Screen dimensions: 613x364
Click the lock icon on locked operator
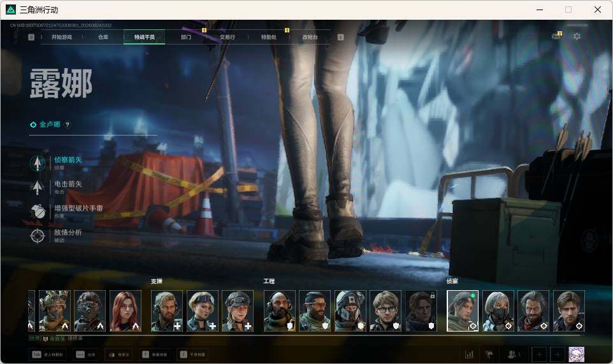(x=433, y=295)
